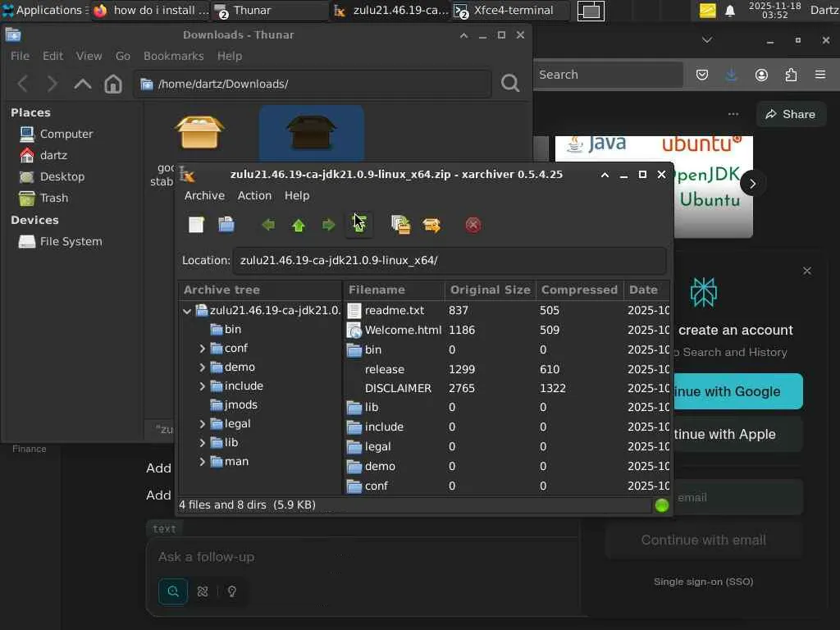Screen dimensions: 840x630
Task: Click xarchiver's green Forward arrow
Action: (328, 225)
